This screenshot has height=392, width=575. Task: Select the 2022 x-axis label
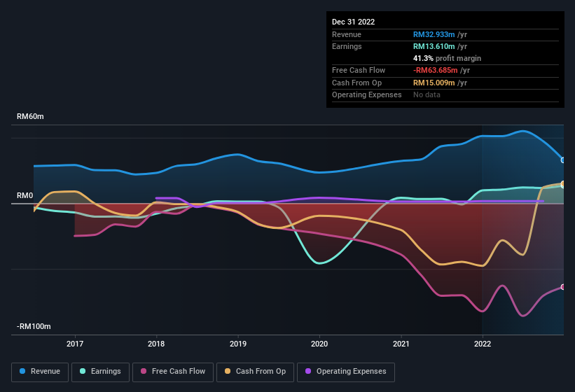pyautogui.click(x=483, y=344)
